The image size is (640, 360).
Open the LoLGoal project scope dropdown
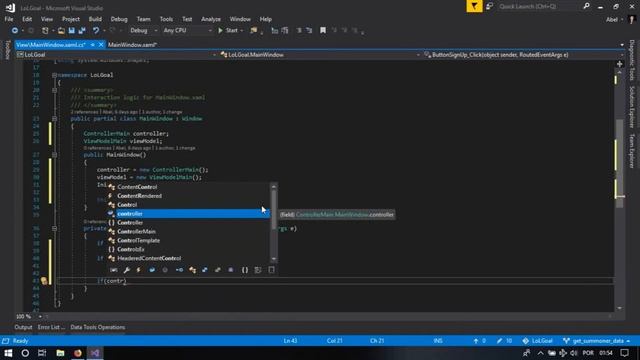pos(116,55)
